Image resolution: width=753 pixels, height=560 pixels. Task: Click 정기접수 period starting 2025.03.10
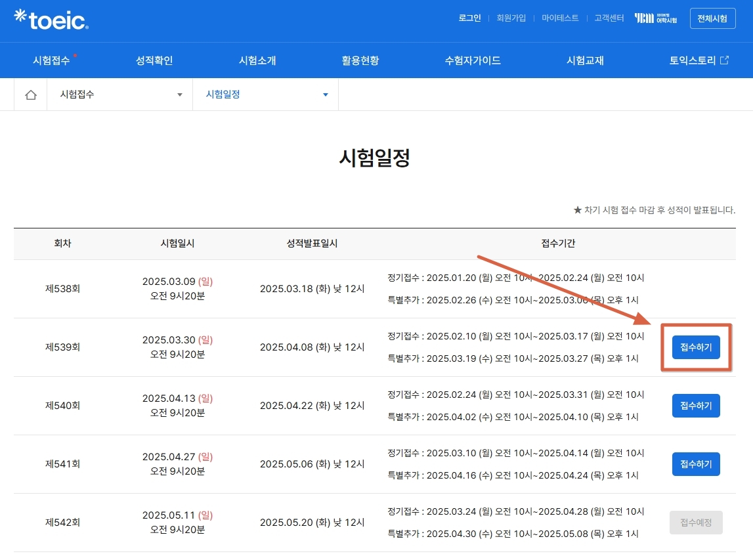coord(516,453)
